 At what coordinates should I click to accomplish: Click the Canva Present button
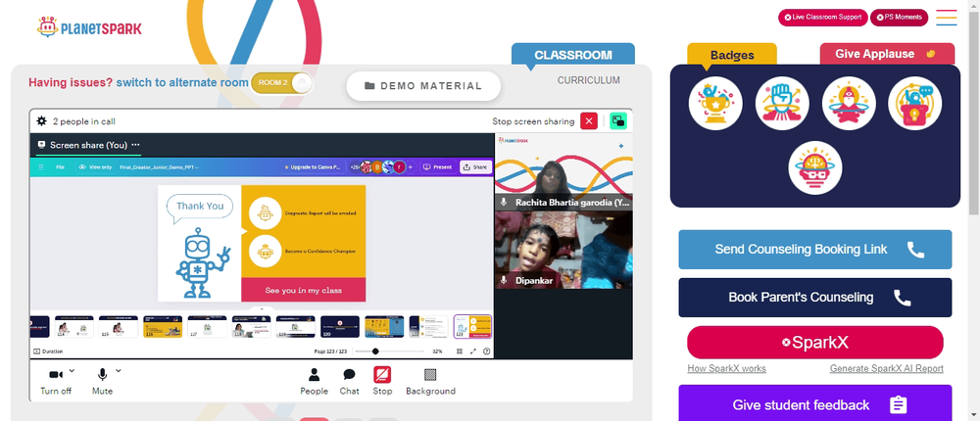[x=437, y=167]
